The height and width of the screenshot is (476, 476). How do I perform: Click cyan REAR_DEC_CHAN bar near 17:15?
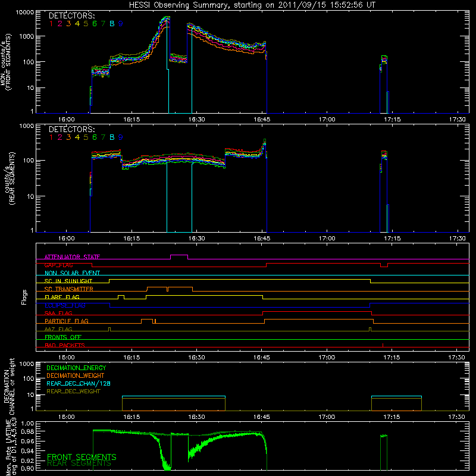coord(396,396)
